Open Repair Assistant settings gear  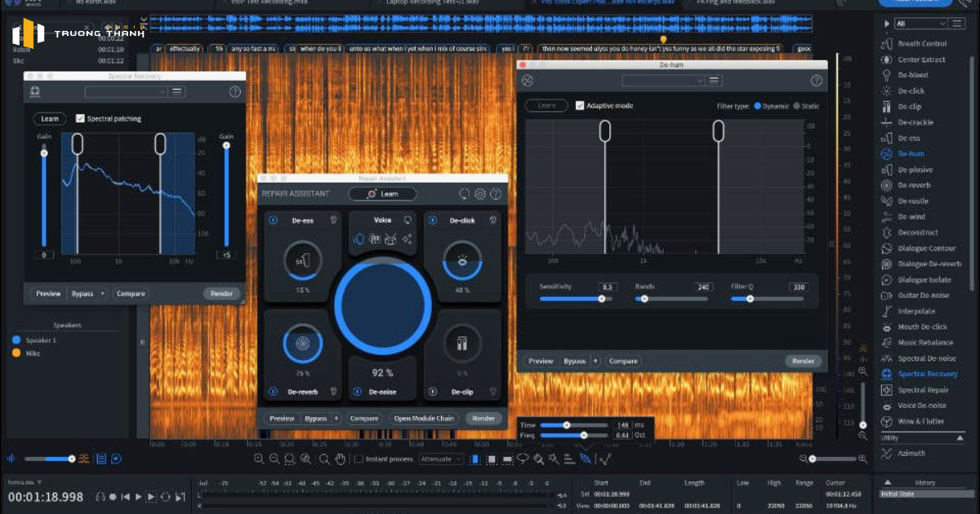(x=480, y=194)
